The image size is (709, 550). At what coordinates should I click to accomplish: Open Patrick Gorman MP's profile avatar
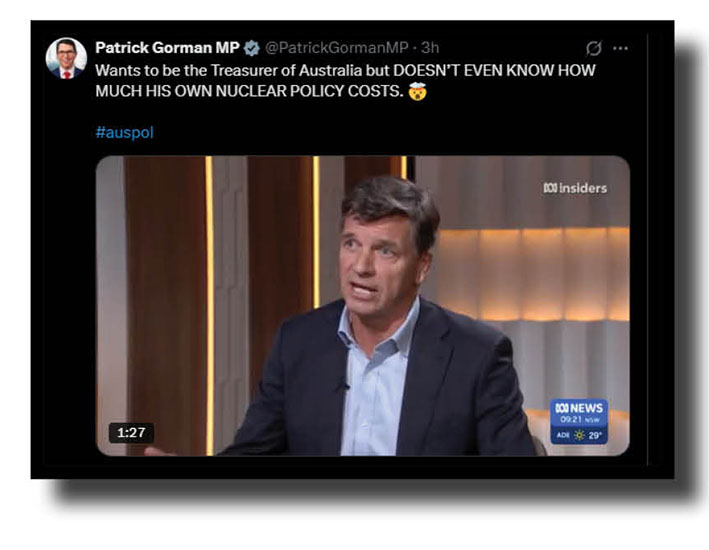point(66,58)
